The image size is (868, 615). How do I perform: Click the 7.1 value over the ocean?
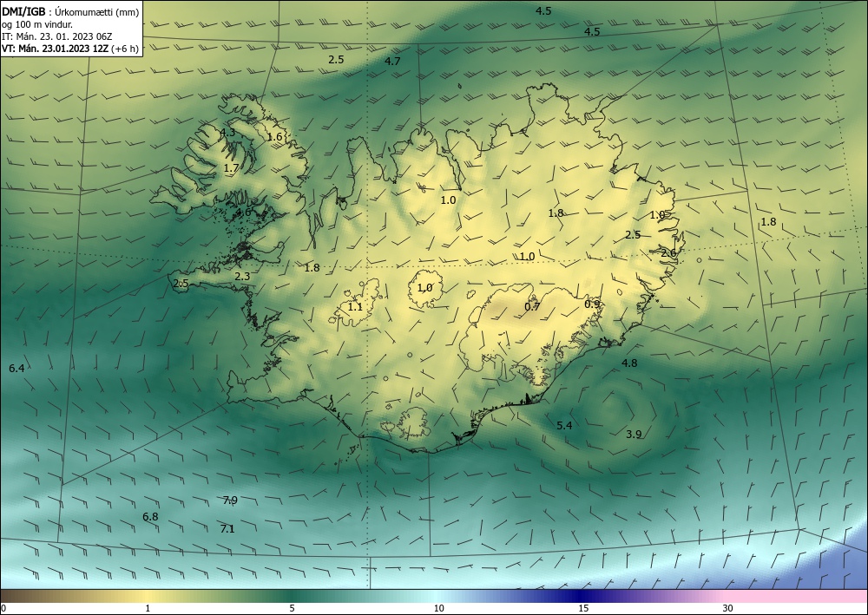[227, 529]
